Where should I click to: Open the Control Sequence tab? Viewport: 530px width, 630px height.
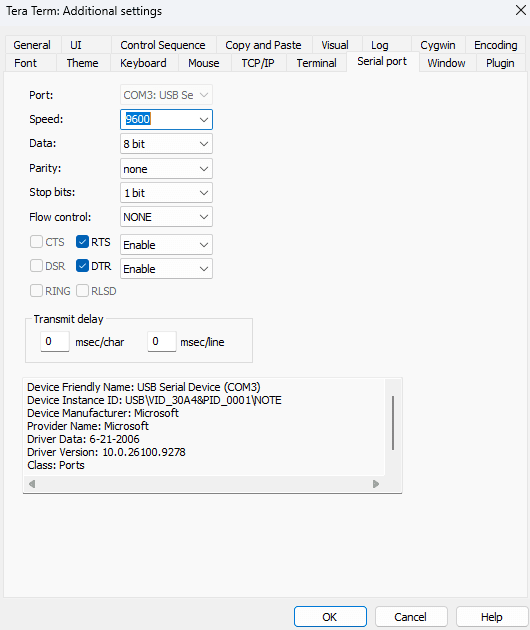click(163, 45)
